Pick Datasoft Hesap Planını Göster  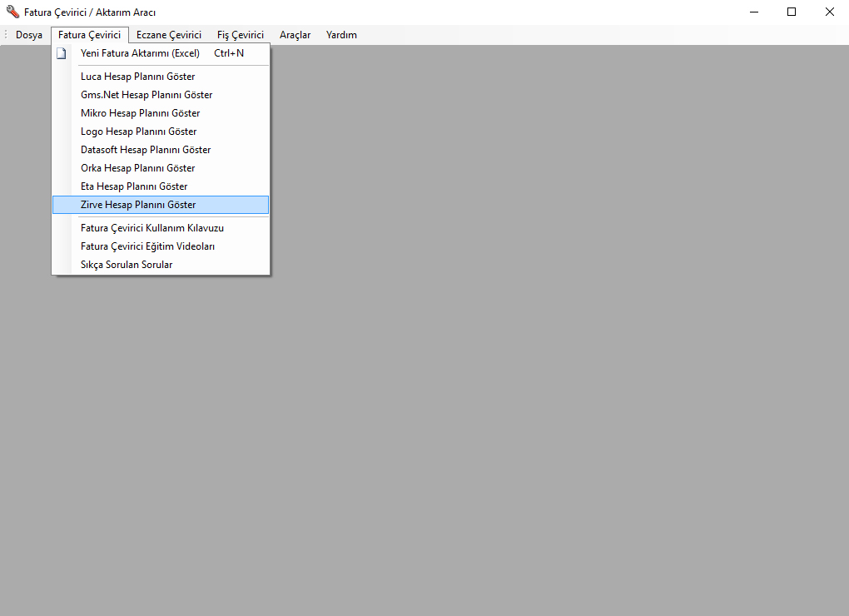point(161,150)
